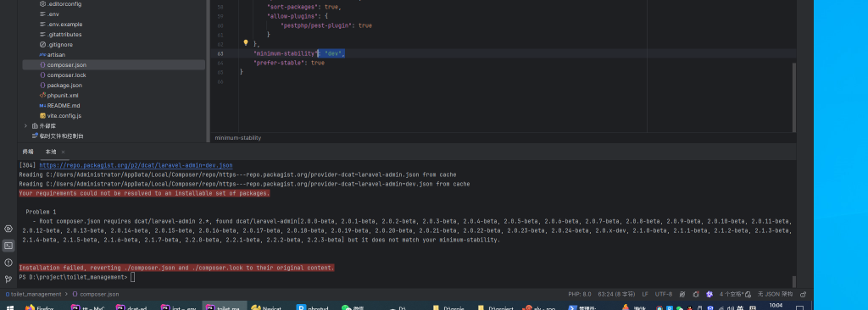The height and width of the screenshot is (310, 868).
Task: Open the purple AI assistant icon in status bar
Action: click(x=709, y=294)
